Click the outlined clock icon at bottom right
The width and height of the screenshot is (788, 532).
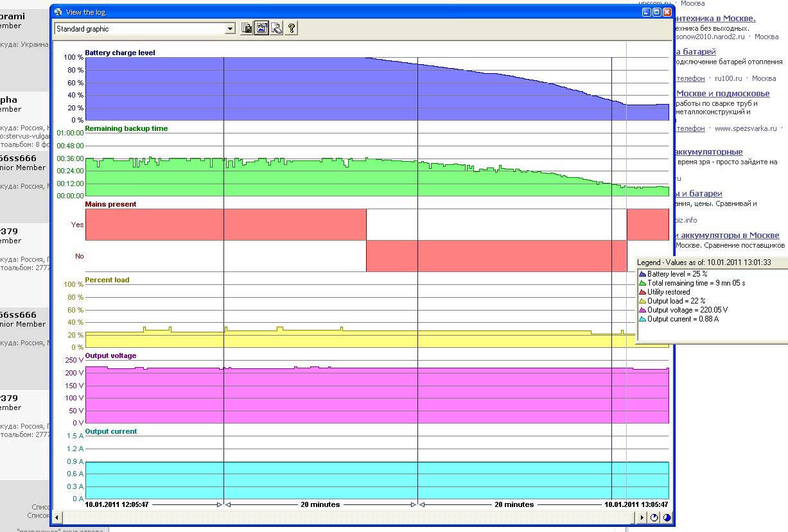654,517
